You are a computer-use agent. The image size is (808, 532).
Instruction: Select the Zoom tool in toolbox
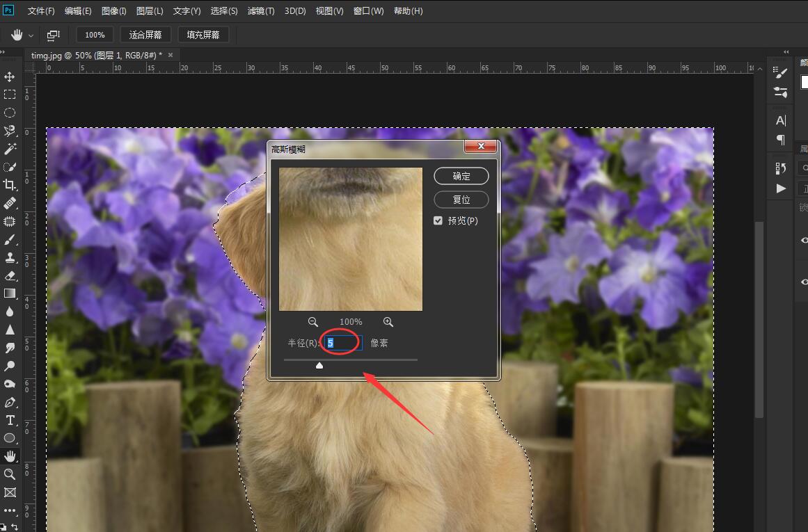[9, 474]
